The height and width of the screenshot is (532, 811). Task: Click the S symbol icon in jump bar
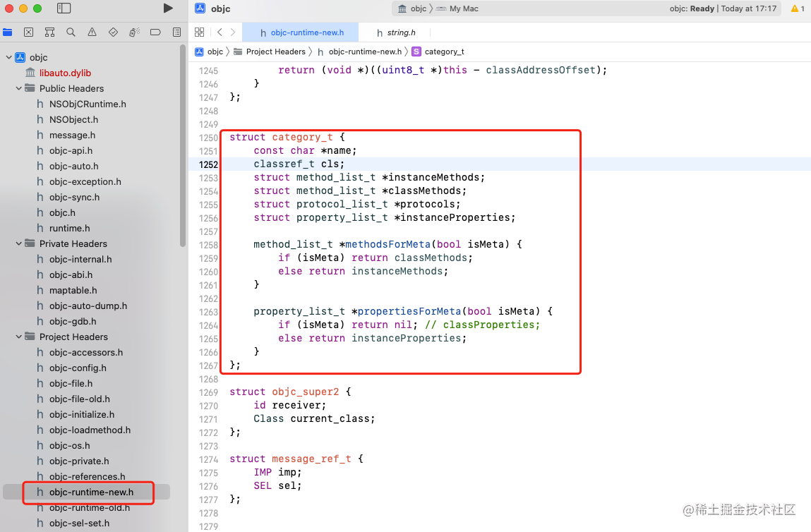(416, 52)
